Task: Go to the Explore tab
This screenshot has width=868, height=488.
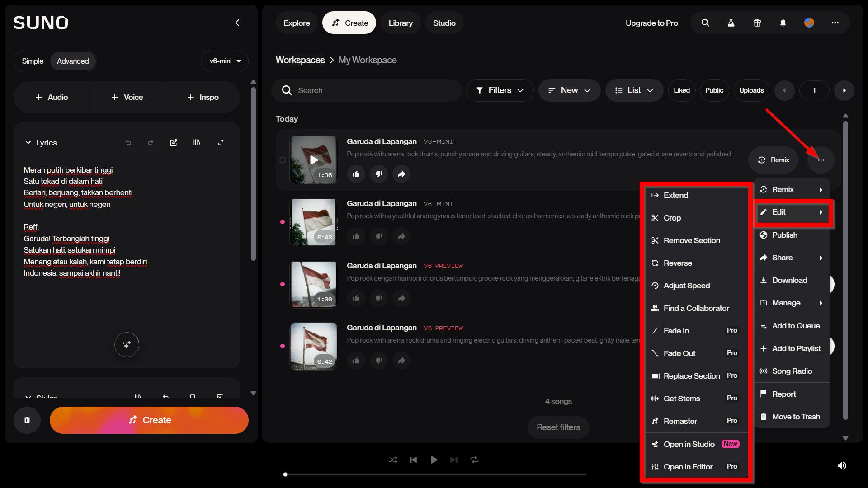Action: pos(297,23)
